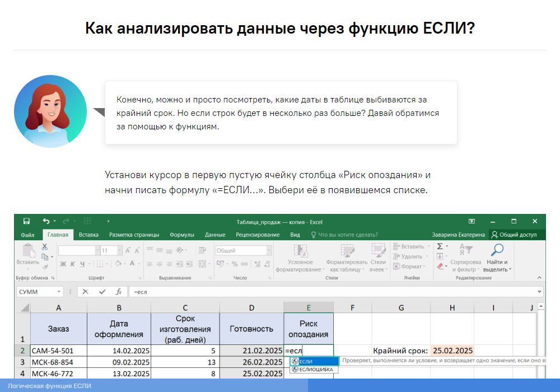Click cell H2 containing 25.02.2025
This screenshot has width=560, height=392.
coord(452,351)
